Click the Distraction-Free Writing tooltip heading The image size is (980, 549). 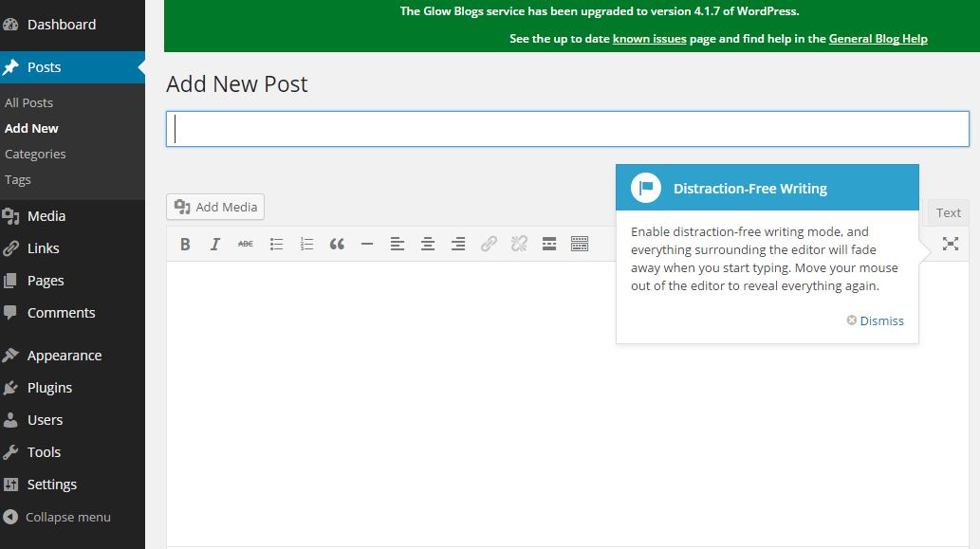click(750, 189)
